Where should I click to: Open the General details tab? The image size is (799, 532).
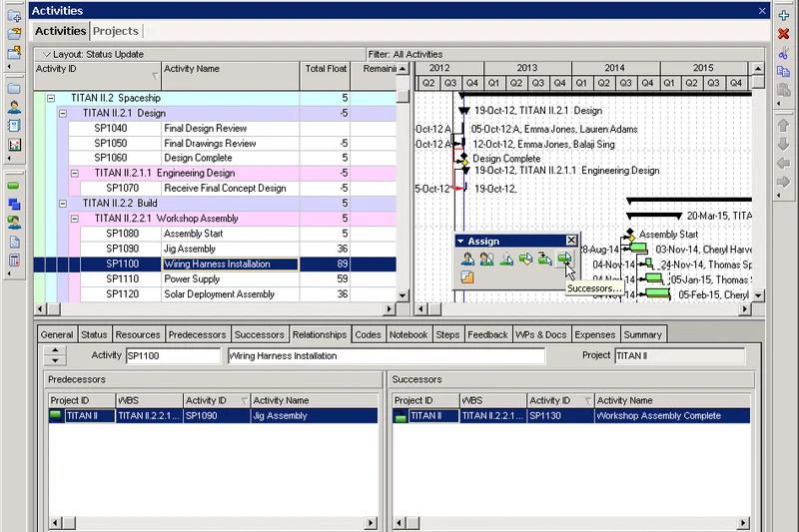point(57,334)
